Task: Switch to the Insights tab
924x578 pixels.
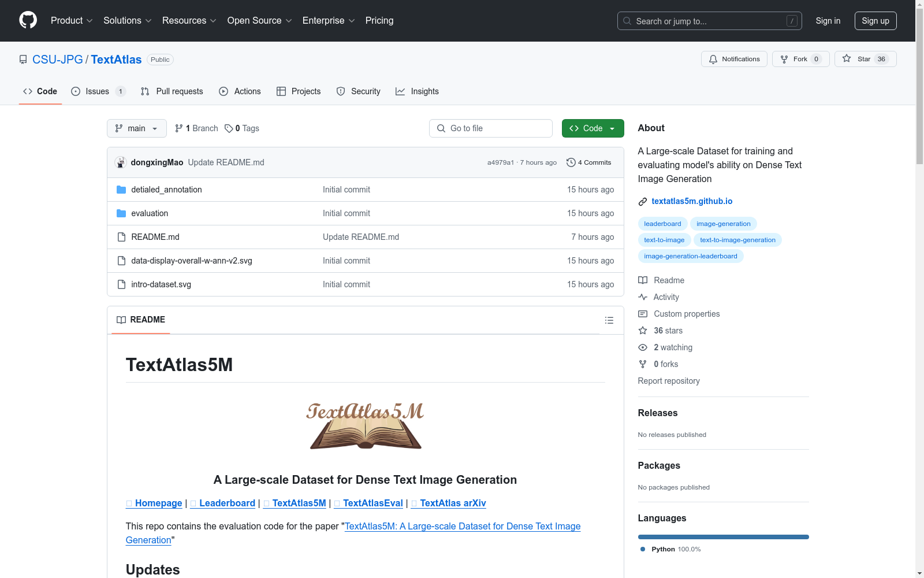Action: click(x=418, y=91)
